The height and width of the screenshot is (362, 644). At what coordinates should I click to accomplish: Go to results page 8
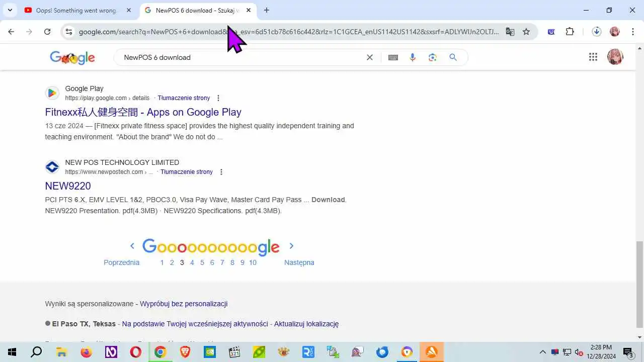tap(232, 262)
